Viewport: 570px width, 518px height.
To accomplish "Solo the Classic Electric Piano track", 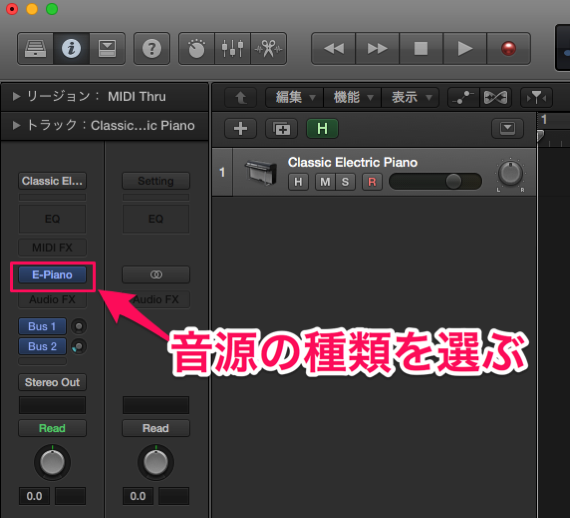I will click(x=345, y=182).
